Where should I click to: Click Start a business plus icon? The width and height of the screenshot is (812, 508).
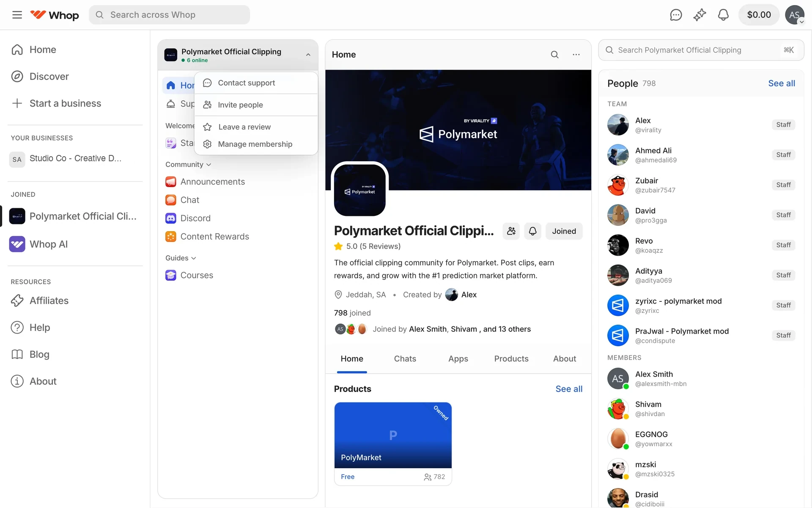(x=17, y=103)
